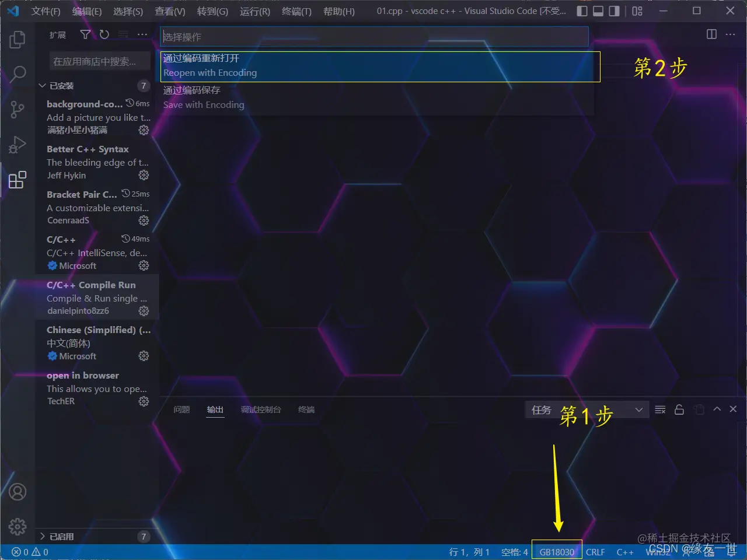
Task: Open gear menu for Bracket Pair Colorizer
Action: [144, 220]
